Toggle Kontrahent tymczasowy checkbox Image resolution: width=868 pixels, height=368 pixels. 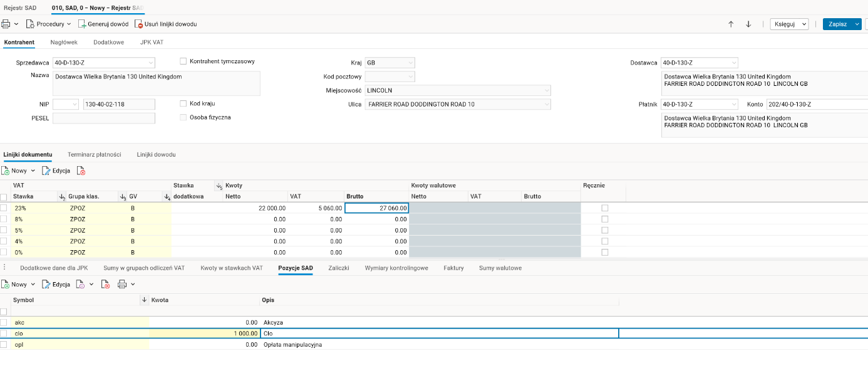click(x=183, y=61)
